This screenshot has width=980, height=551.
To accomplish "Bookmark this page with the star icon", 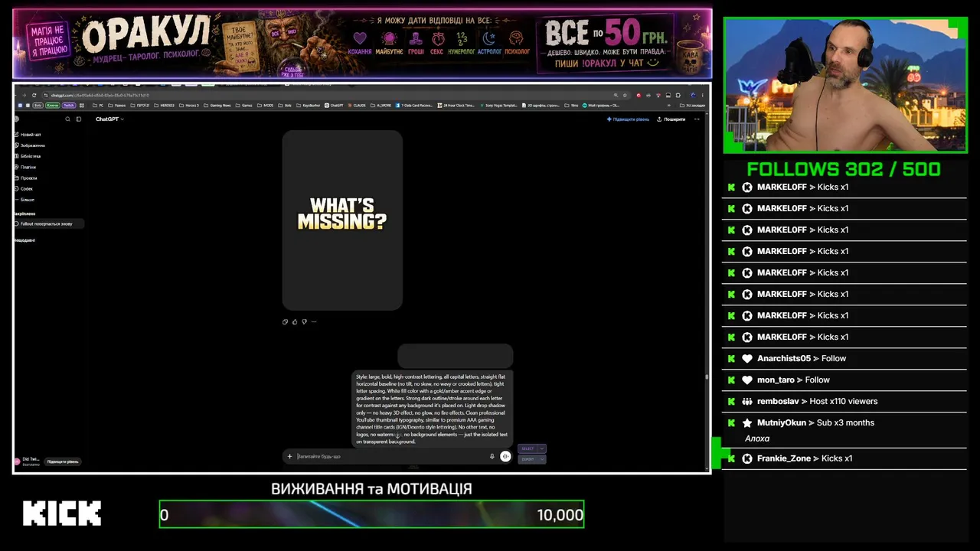I will [x=626, y=95].
